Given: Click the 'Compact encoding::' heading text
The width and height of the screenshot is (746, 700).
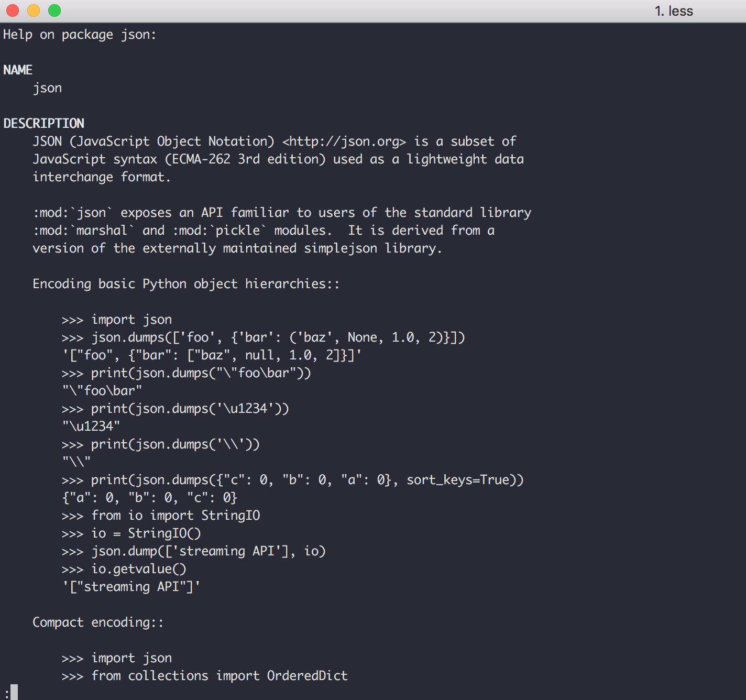Looking at the screenshot, I should 98,622.
